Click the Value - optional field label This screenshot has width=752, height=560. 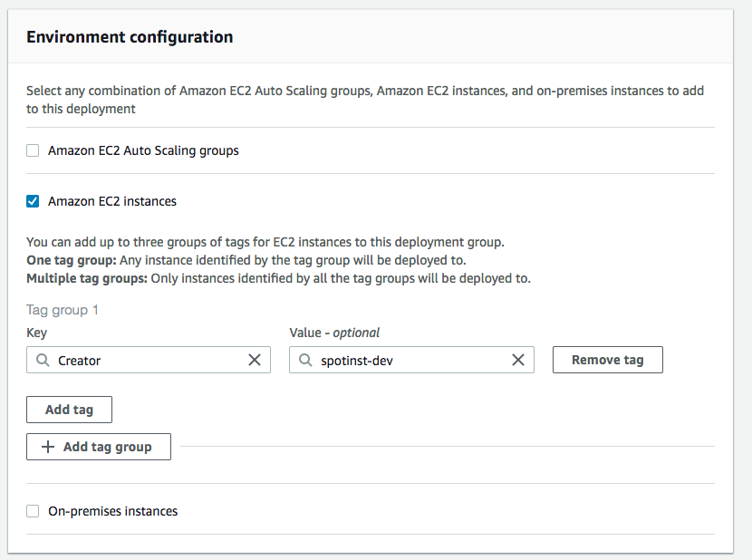pos(334,333)
